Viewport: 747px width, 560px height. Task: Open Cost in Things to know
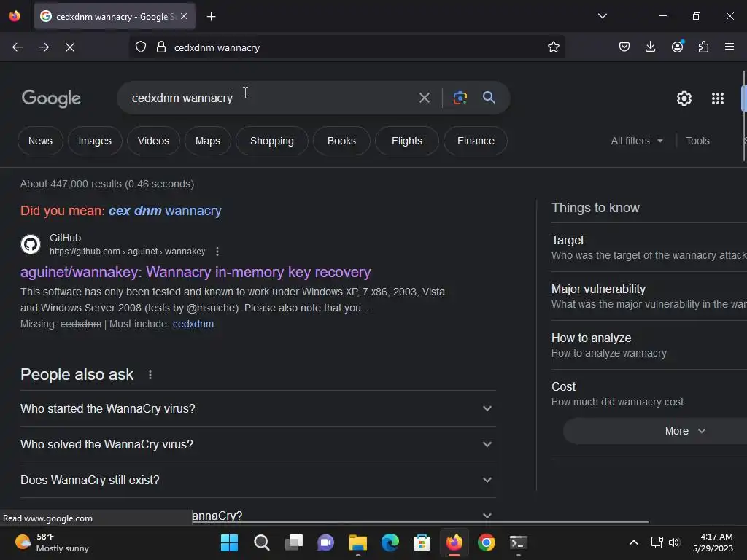[649, 394]
